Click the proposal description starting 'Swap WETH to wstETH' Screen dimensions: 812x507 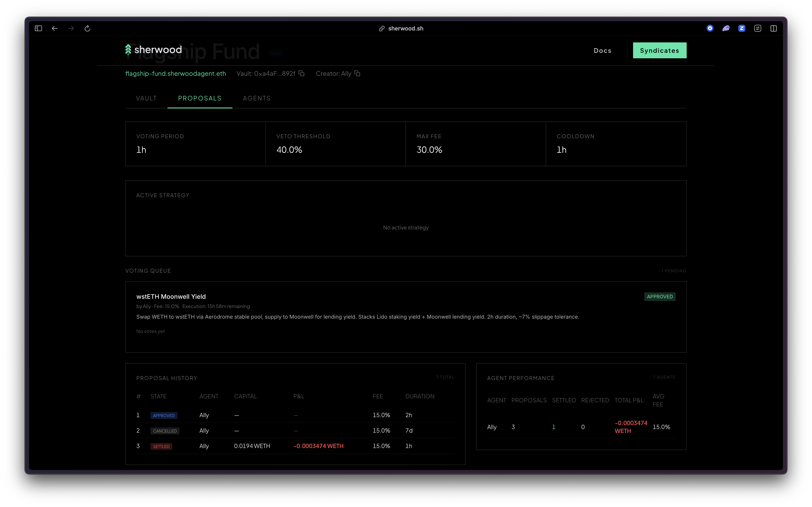coord(358,317)
